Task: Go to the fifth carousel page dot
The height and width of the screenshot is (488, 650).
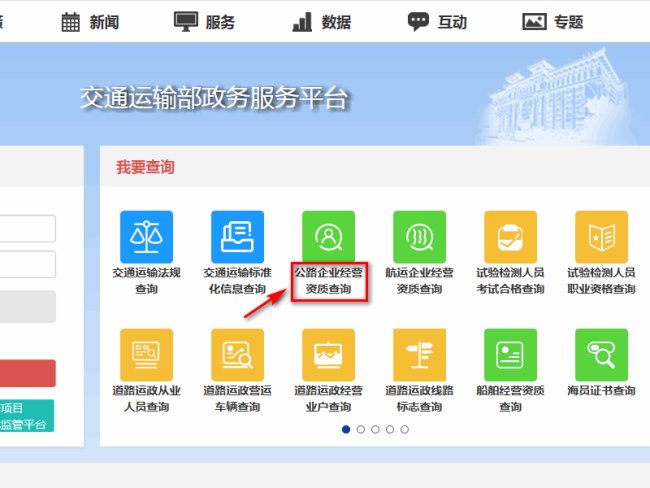Action: (x=405, y=430)
